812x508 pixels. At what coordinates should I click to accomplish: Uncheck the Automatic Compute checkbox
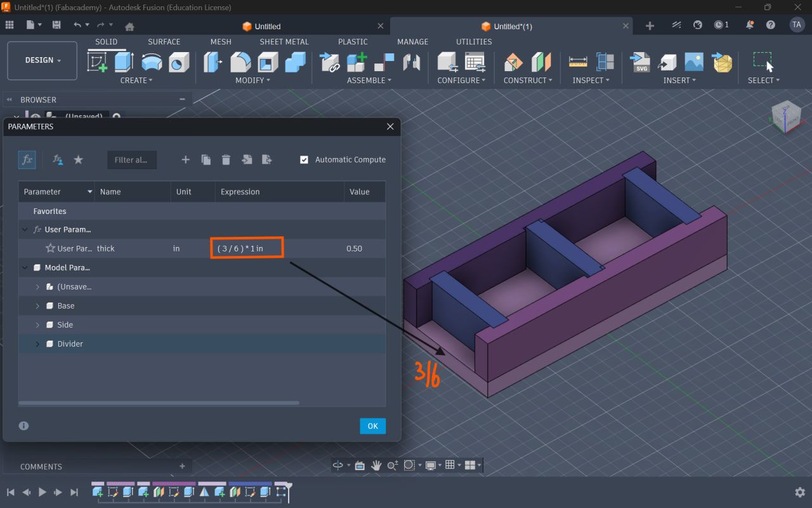click(304, 160)
